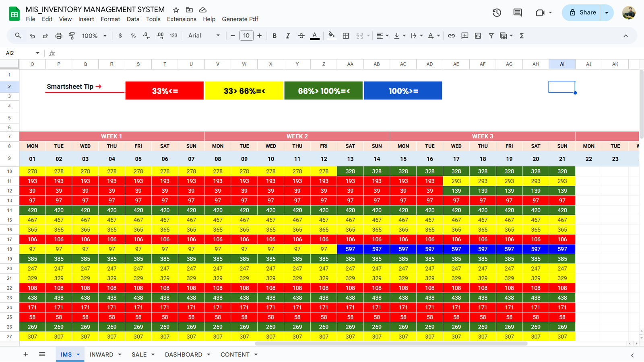Click the create filter funnel icon
Image resolution: width=644 pixels, height=362 pixels.
tap(491, 36)
